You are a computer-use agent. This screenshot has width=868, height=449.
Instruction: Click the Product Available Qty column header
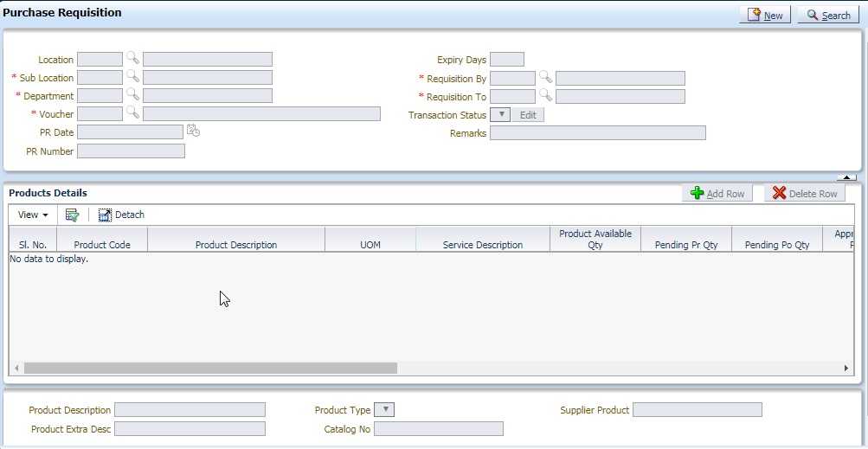coord(595,239)
